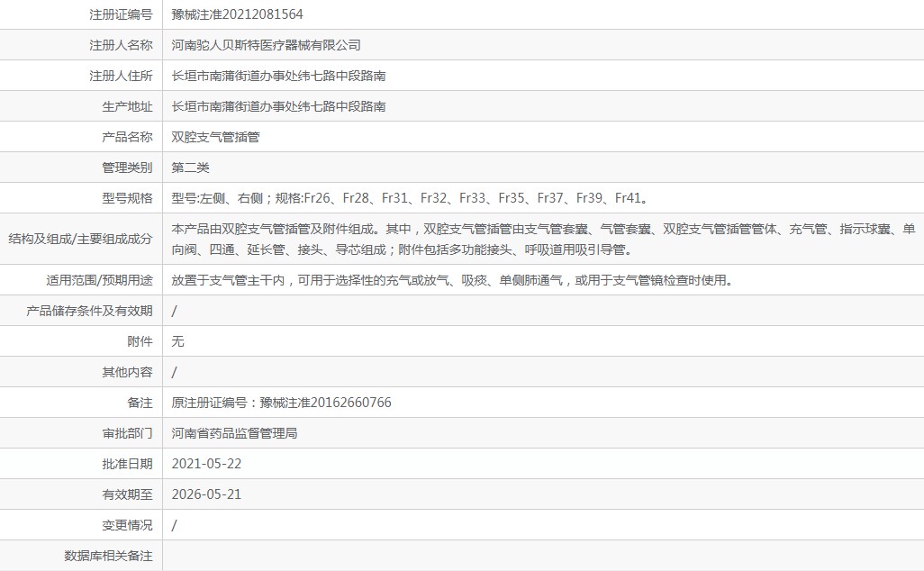This screenshot has width=924, height=571.
Task: Click expiry date 2026-05-21
Action: [x=206, y=494]
